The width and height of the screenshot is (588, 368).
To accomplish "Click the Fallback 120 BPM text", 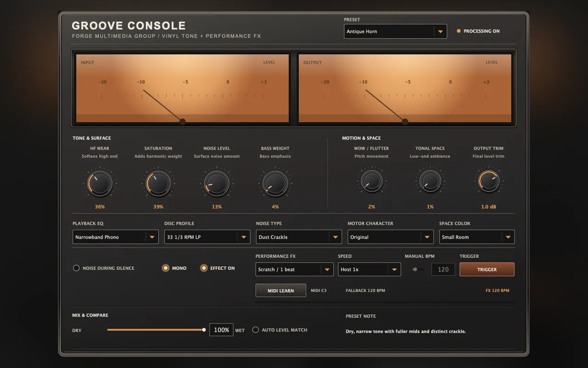I will pos(365,291).
